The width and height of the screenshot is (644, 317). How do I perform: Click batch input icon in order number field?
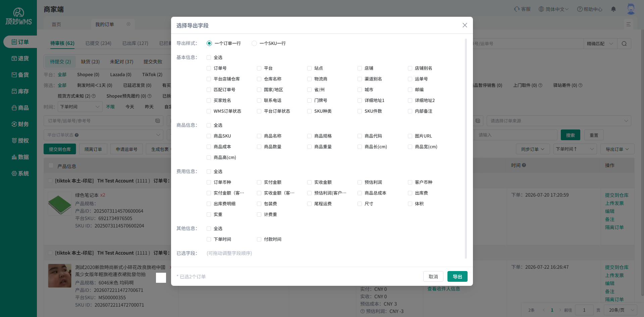tap(158, 121)
